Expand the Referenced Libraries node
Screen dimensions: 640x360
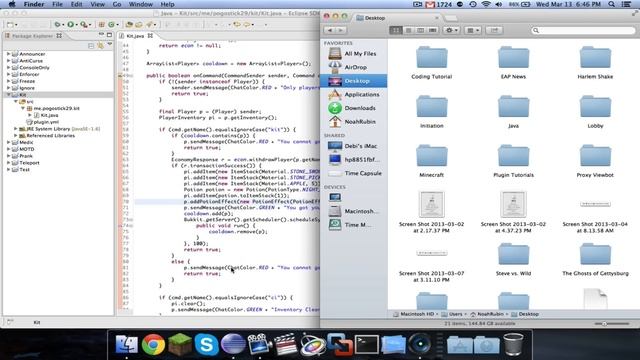coord(16,136)
